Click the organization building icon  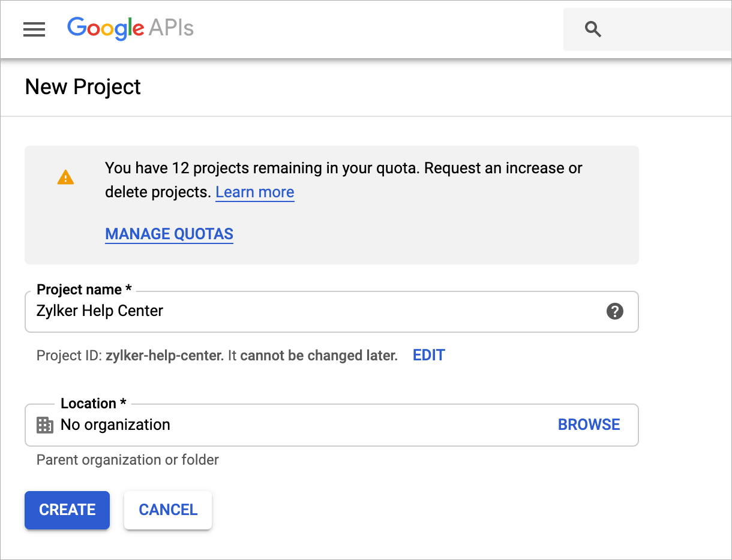coord(45,425)
